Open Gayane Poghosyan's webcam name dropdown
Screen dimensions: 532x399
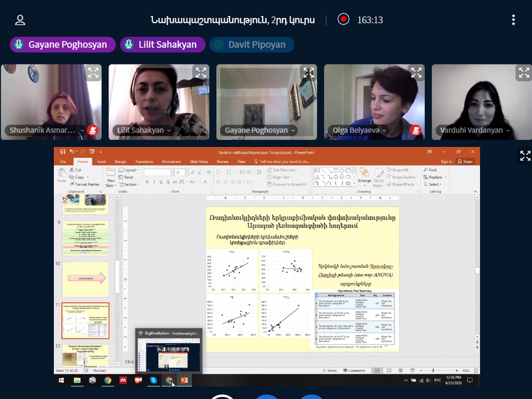click(259, 130)
